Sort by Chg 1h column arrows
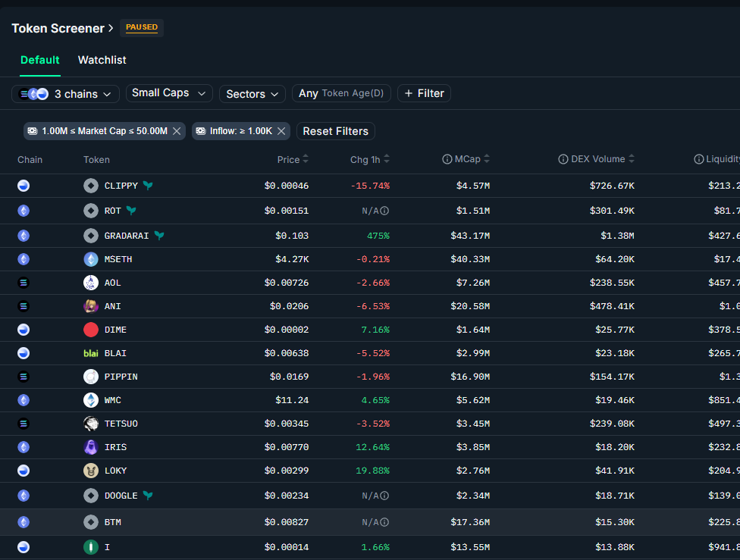Image resolution: width=740 pixels, height=560 pixels. pyautogui.click(x=387, y=159)
